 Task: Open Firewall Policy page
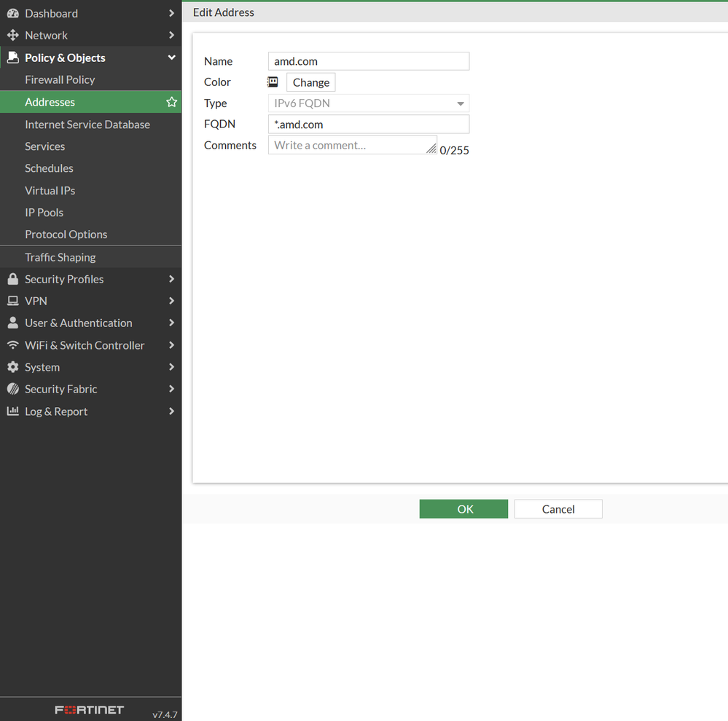[x=90, y=80]
